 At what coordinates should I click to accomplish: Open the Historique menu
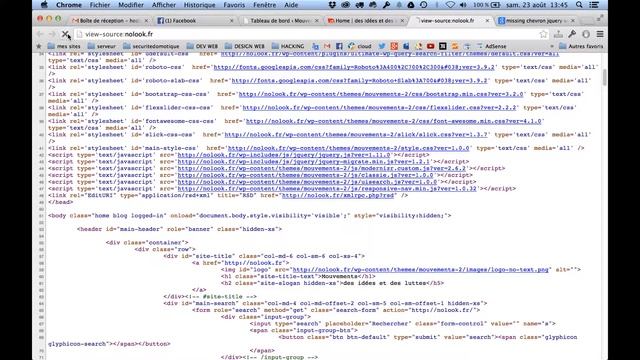(x=199, y=5)
